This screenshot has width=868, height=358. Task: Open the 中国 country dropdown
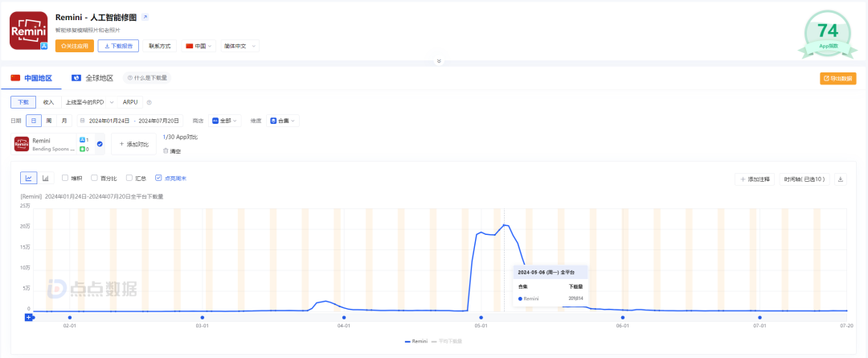199,46
